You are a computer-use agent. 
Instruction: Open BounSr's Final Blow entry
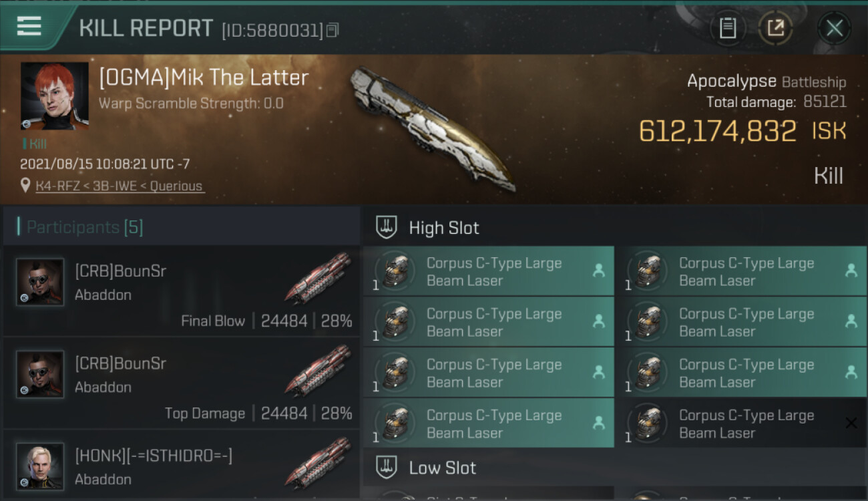(182, 291)
